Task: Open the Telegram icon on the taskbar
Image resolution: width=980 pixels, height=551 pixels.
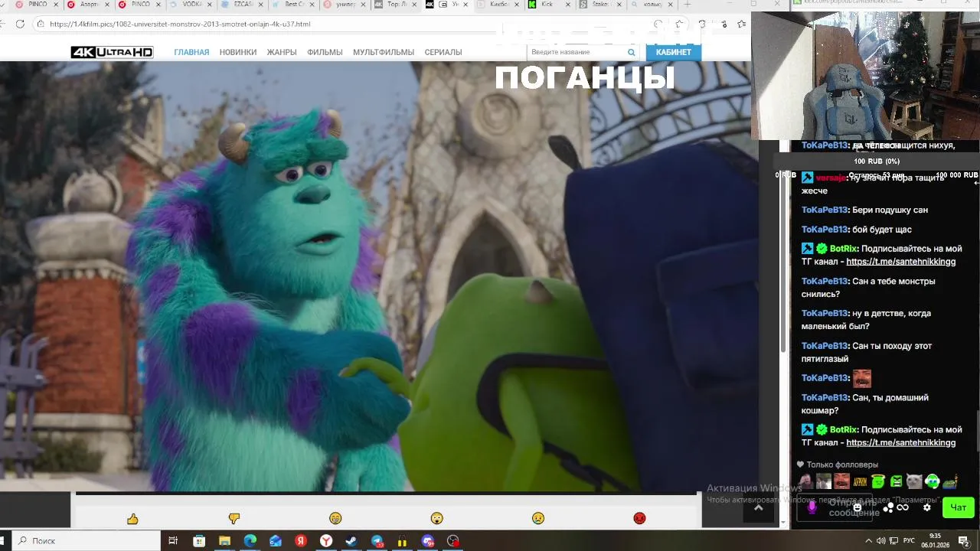Action: (x=377, y=541)
